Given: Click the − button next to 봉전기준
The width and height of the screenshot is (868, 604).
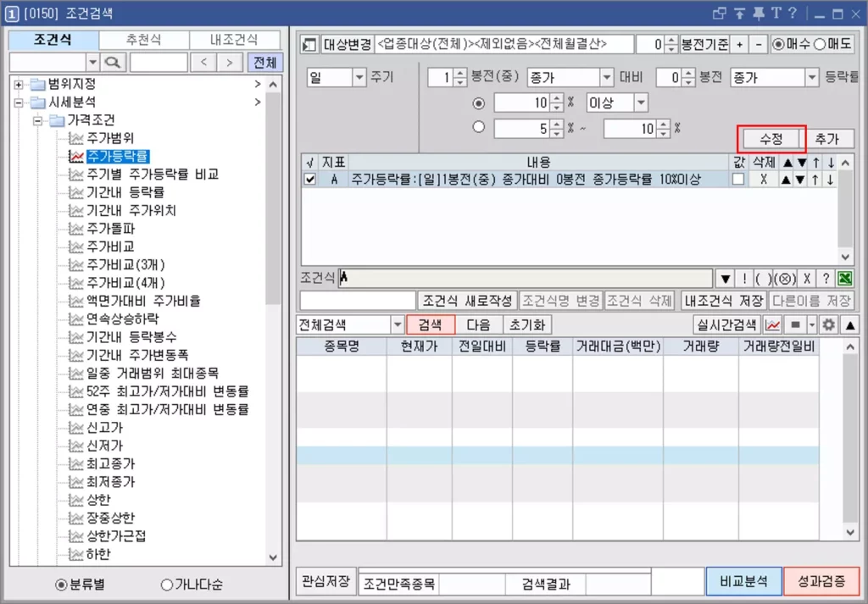Looking at the screenshot, I should pyautogui.click(x=759, y=45).
